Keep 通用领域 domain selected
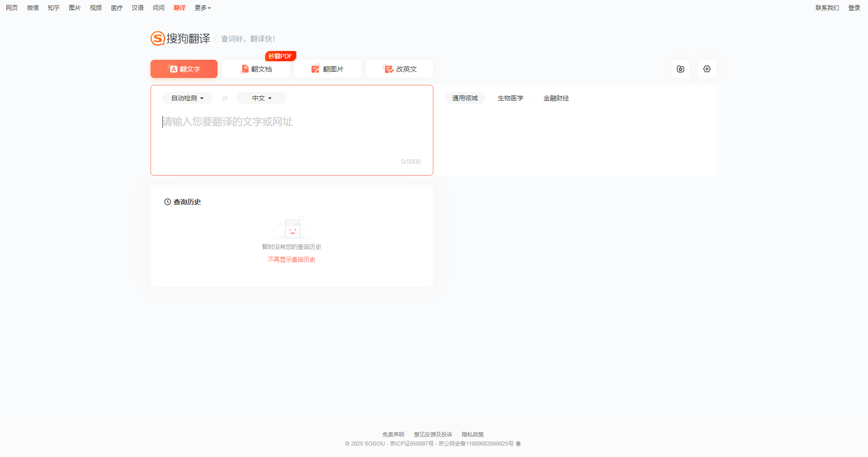The width and height of the screenshot is (868, 457). (x=465, y=98)
